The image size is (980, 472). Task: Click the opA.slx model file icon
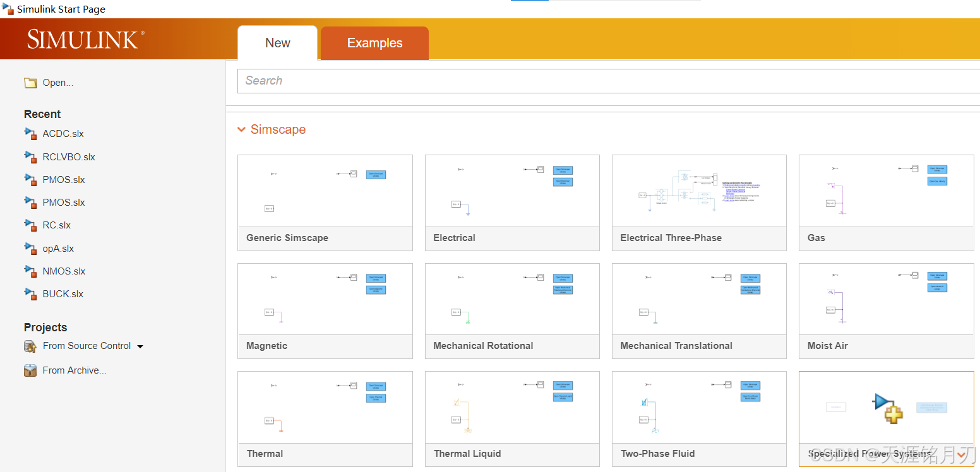[31, 249]
